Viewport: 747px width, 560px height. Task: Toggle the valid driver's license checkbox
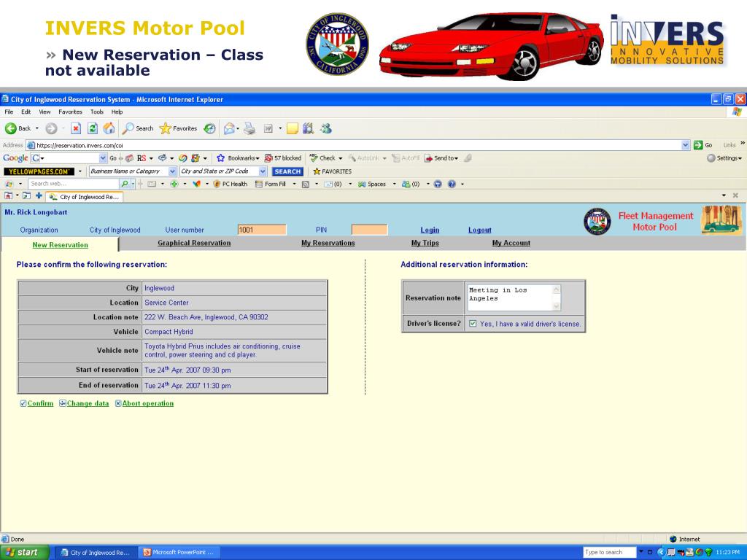pos(473,324)
